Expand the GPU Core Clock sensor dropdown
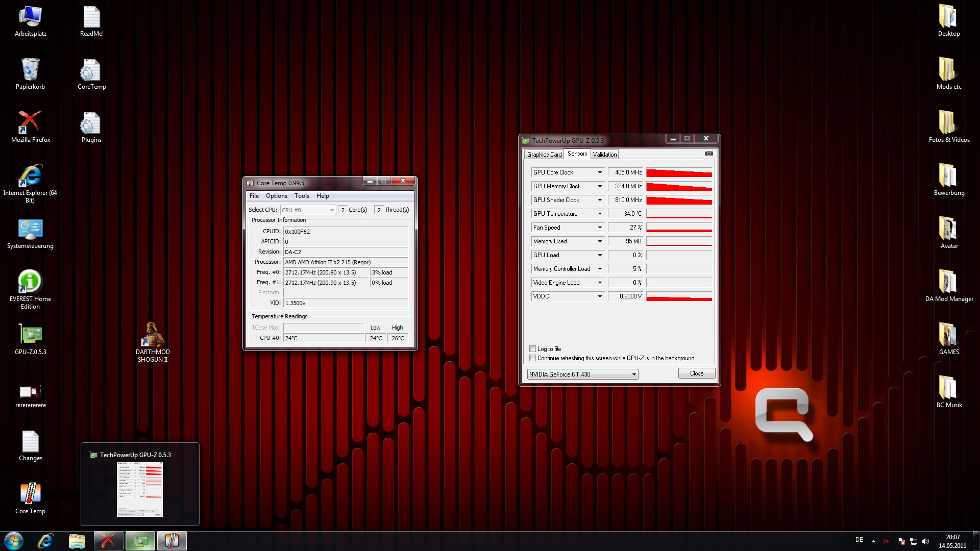Screen dimensions: 980x551 point(600,172)
